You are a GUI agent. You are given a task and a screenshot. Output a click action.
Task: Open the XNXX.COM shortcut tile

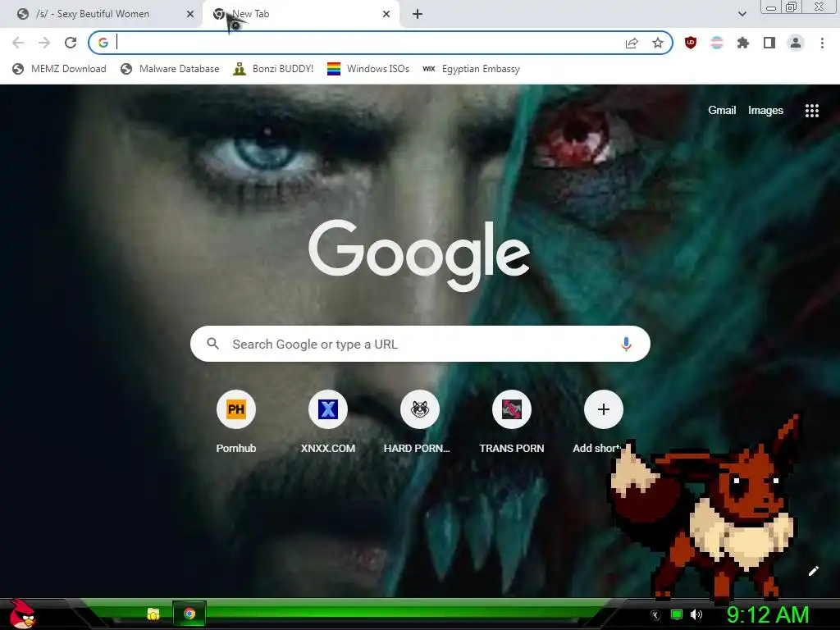[328, 422]
